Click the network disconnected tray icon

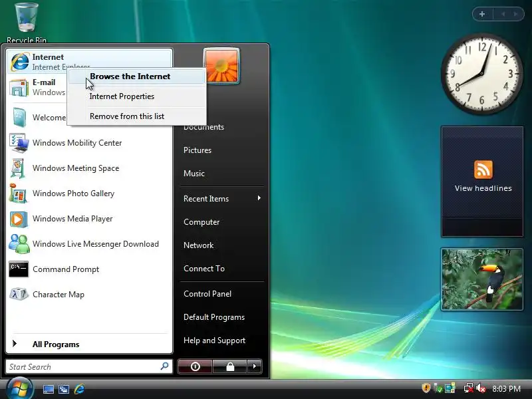tap(469, 388)
